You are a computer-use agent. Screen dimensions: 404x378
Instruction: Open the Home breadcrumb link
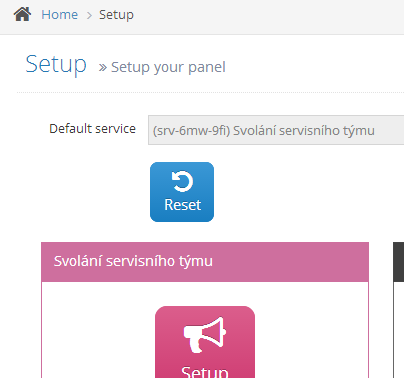tap(60, 15)
